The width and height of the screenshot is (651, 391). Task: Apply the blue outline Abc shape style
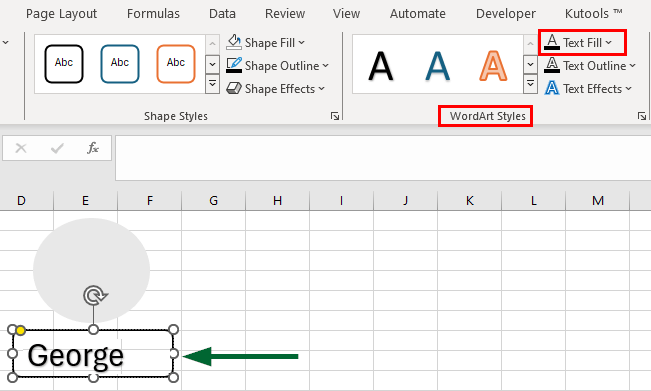click(x=120, y=64)
